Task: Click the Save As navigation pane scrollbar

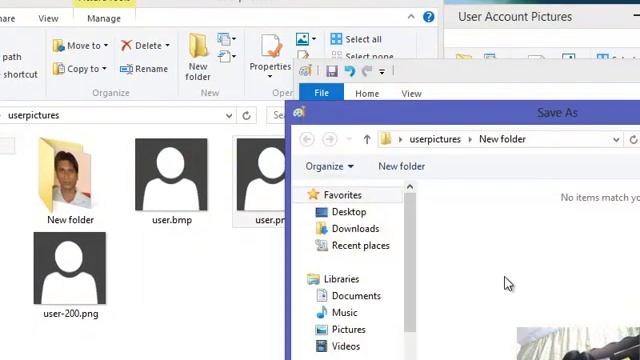Action: click(410, 262)
